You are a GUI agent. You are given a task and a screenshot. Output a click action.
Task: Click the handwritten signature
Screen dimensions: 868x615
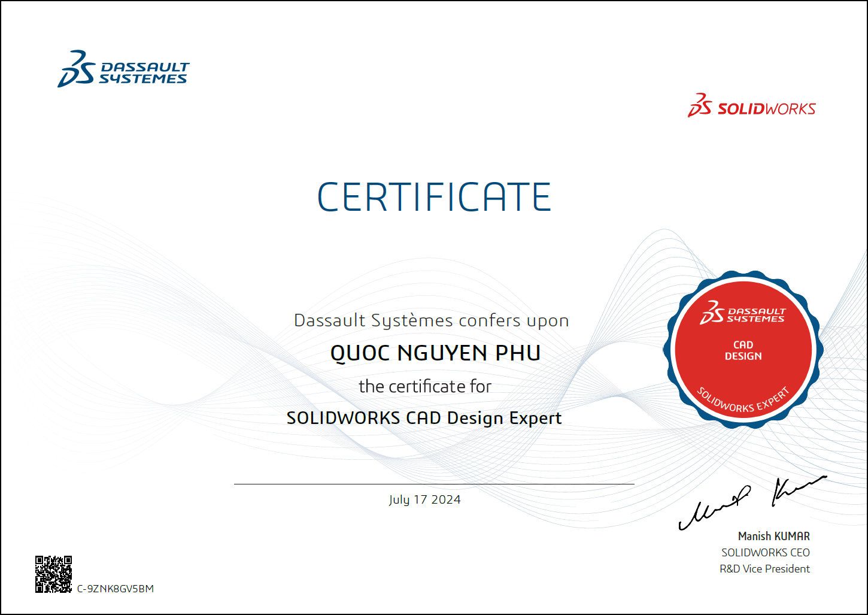[x=752, y=503]
